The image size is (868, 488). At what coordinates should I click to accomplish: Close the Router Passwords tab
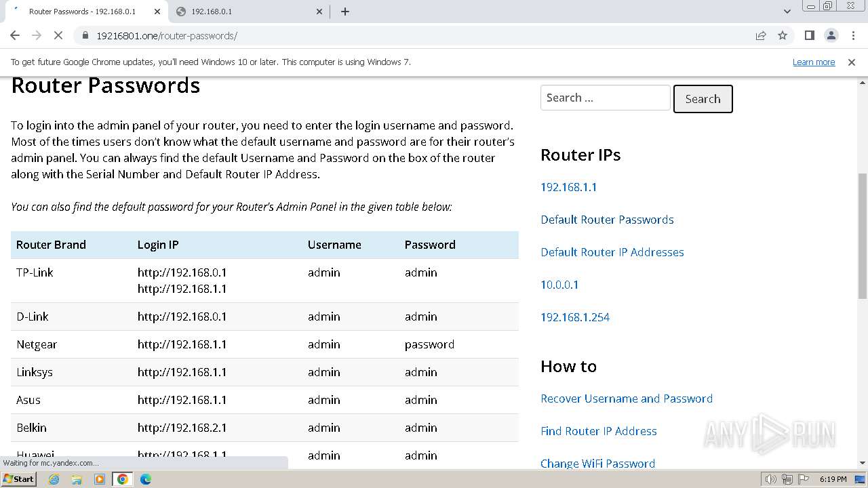[x=157, y=12]
